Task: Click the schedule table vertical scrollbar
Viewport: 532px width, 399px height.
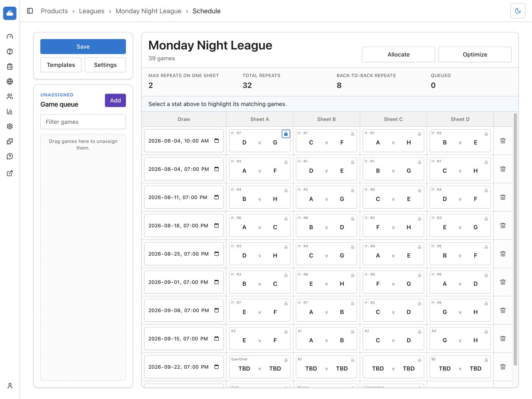Action: (x=515, y=239)
